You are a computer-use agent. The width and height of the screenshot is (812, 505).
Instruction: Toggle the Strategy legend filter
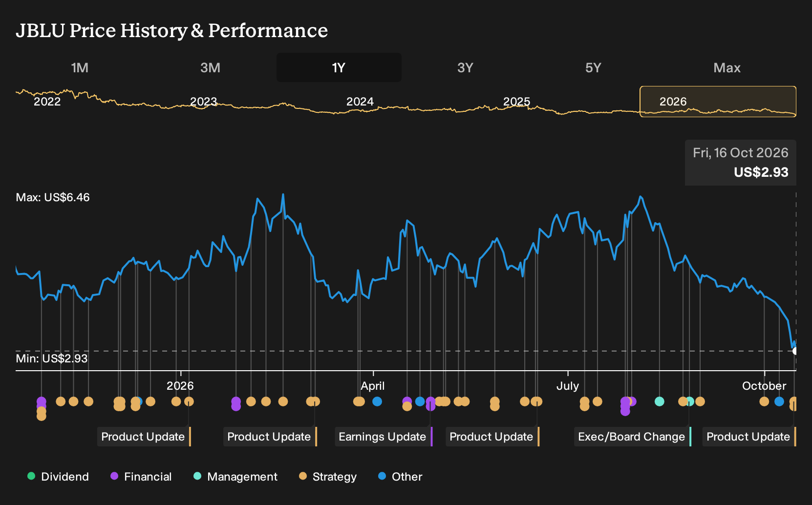click(x=328, y=477)
